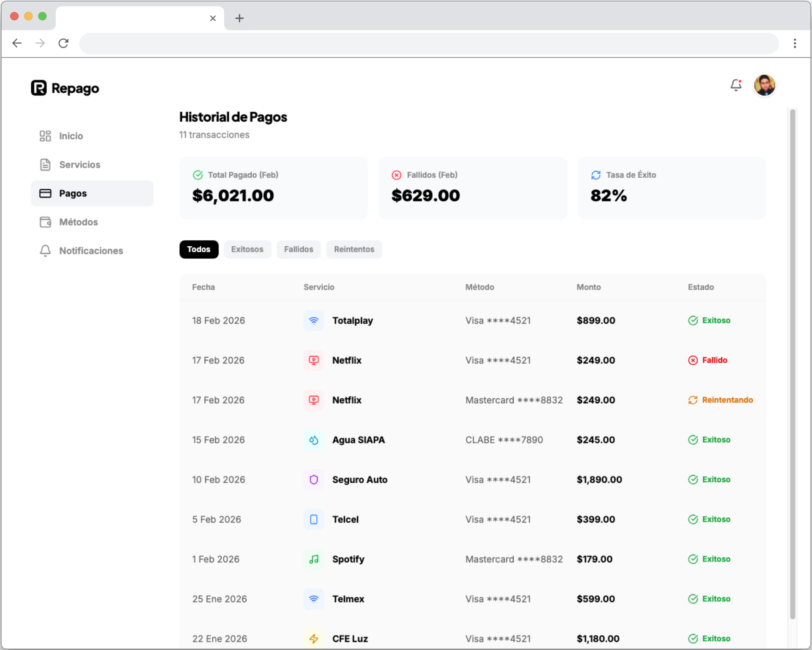This screenshot has width=812, height=650.
Task: Click the page vertical scrollbar
Action: coord(793,364)
